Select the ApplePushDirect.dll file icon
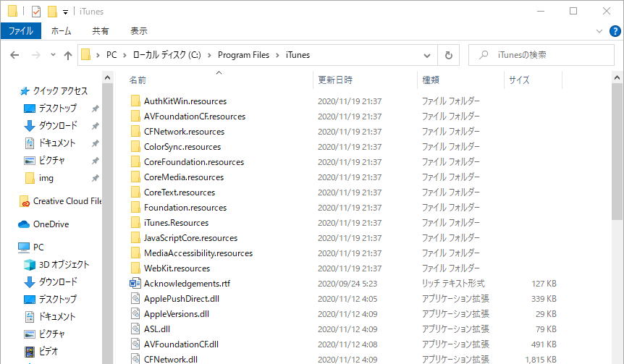The image size is (624, 364). coord(135,298)
